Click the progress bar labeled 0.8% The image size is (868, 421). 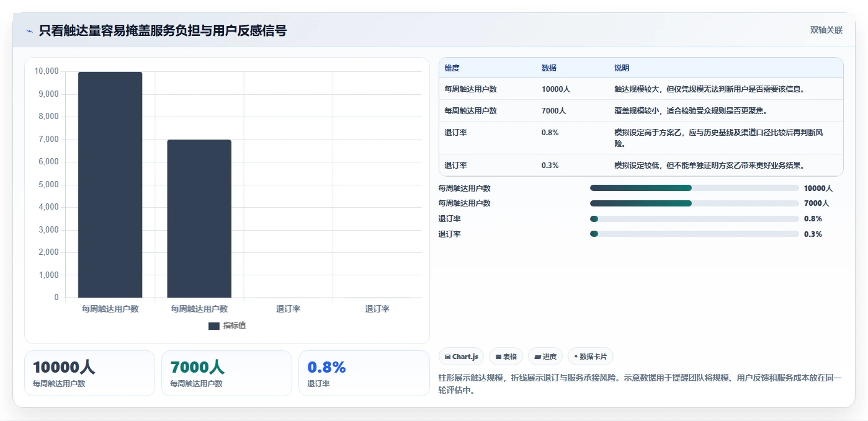[694, 219]
